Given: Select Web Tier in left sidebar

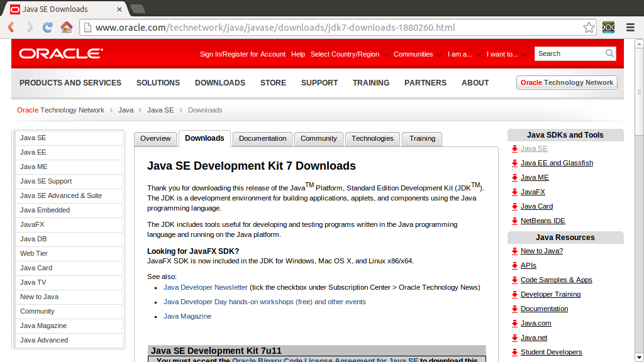Looking at the screenshot, I should (x=69, y=253).
